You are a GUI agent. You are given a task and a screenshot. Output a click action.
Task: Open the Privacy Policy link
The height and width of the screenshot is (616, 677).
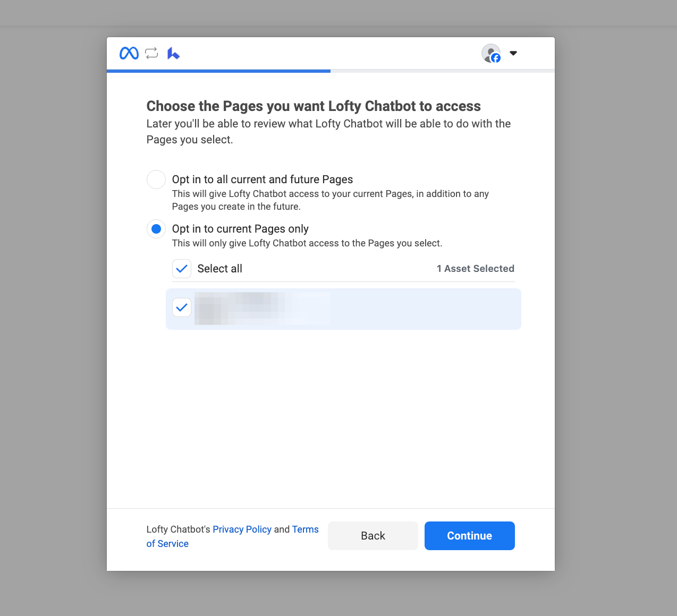coord(242,529)
